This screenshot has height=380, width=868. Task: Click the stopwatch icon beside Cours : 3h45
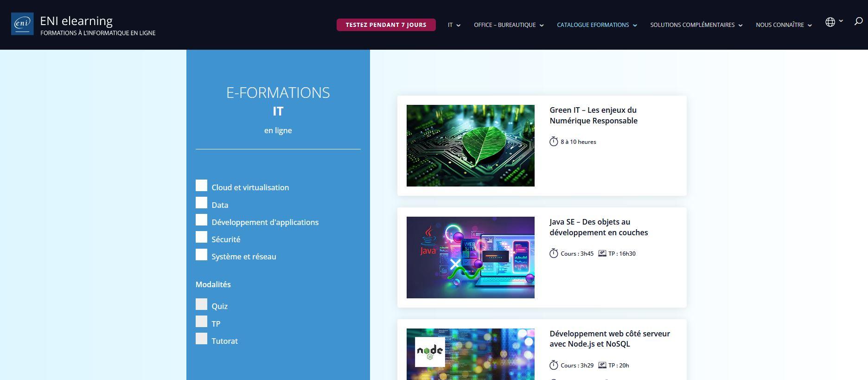(554, 253)
